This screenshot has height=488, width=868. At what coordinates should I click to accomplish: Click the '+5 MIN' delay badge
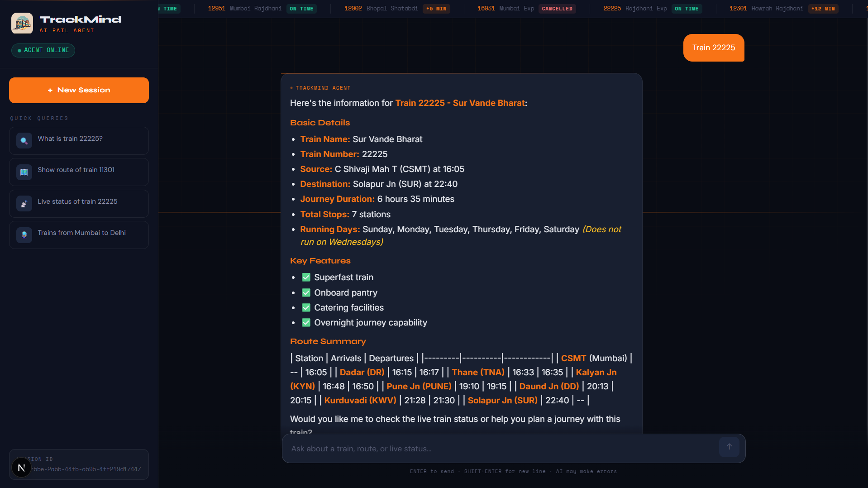pyautogui.click(x=436, y=9)
